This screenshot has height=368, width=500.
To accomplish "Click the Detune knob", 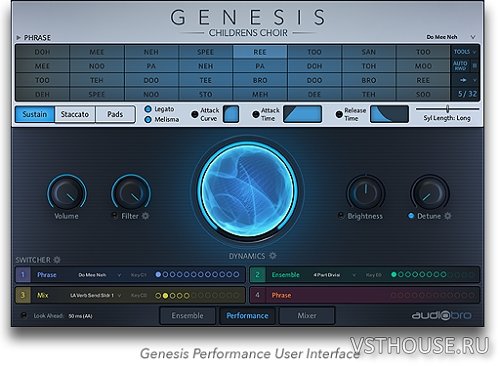I will (x=430, y=193).
